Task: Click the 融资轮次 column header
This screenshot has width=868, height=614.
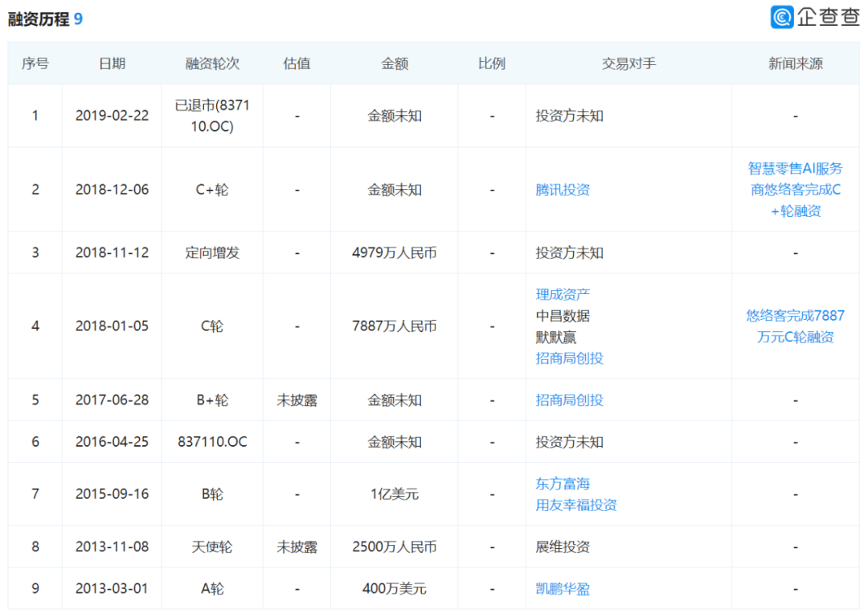Action: tap(212, 63)
